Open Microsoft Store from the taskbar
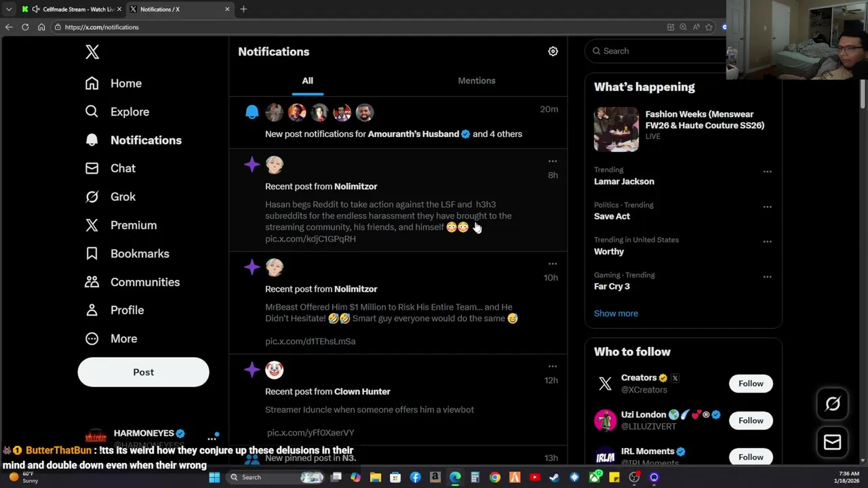 395,477
